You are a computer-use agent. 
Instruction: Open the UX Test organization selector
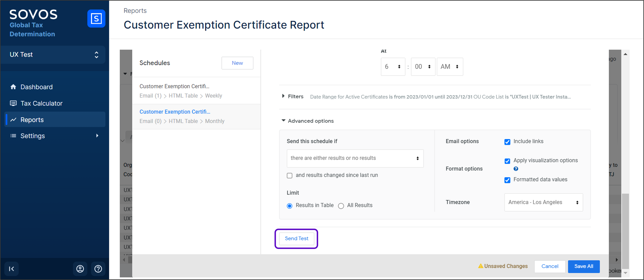(x=53, y=55)
